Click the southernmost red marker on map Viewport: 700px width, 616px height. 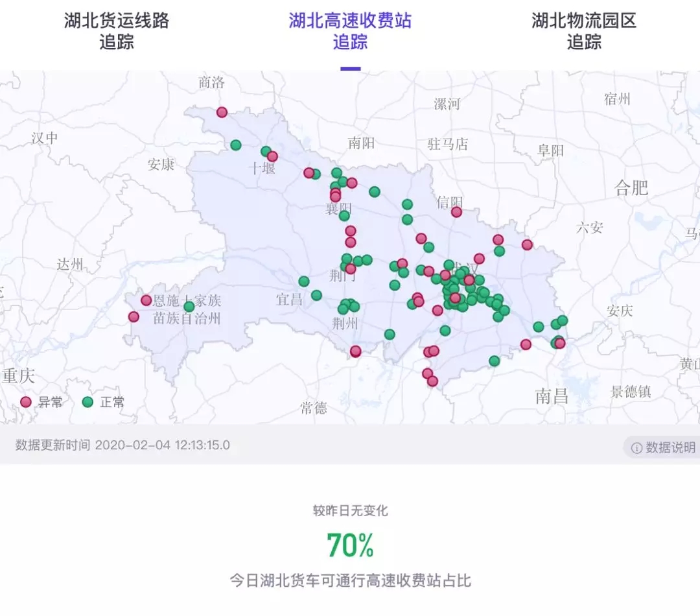coord(432,381)
